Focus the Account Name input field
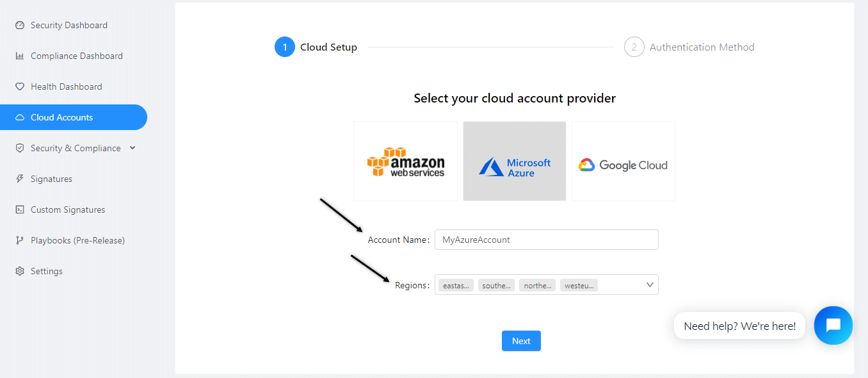 tap(547, 240)
